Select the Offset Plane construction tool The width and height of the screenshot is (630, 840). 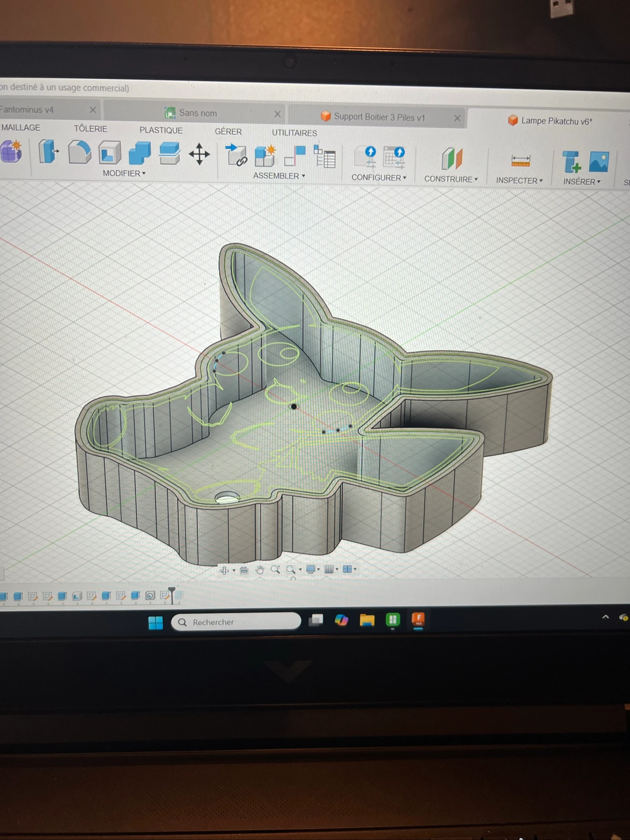tap(451, 159)
